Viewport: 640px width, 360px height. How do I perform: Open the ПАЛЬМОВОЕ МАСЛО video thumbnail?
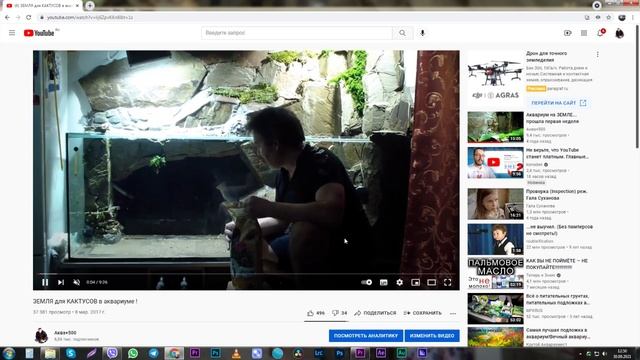496,273
